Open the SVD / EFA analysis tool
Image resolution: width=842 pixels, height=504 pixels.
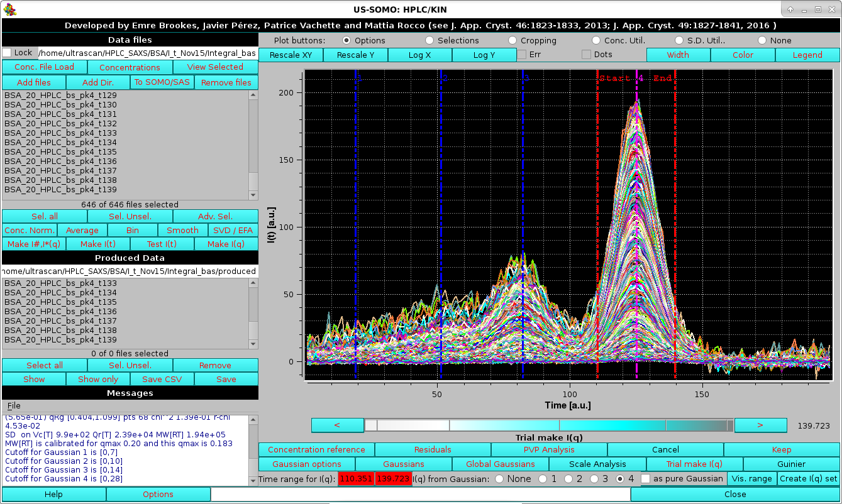point(233,230)
